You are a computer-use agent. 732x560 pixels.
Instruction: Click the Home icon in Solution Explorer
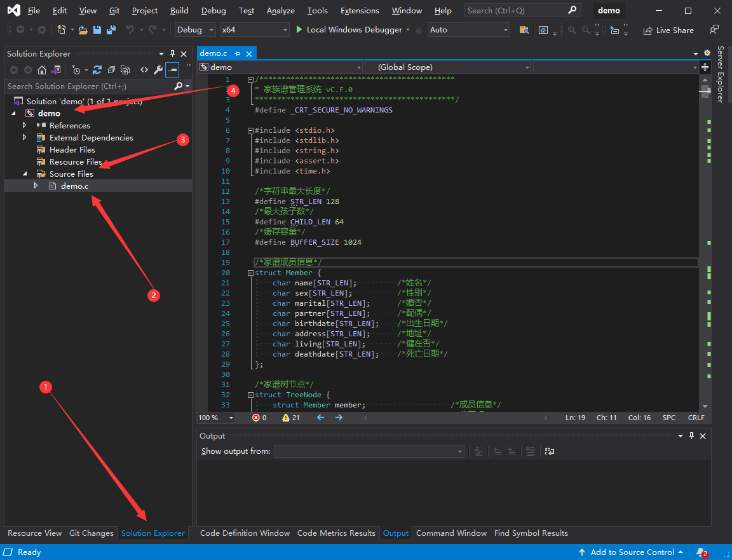(42, 70)
